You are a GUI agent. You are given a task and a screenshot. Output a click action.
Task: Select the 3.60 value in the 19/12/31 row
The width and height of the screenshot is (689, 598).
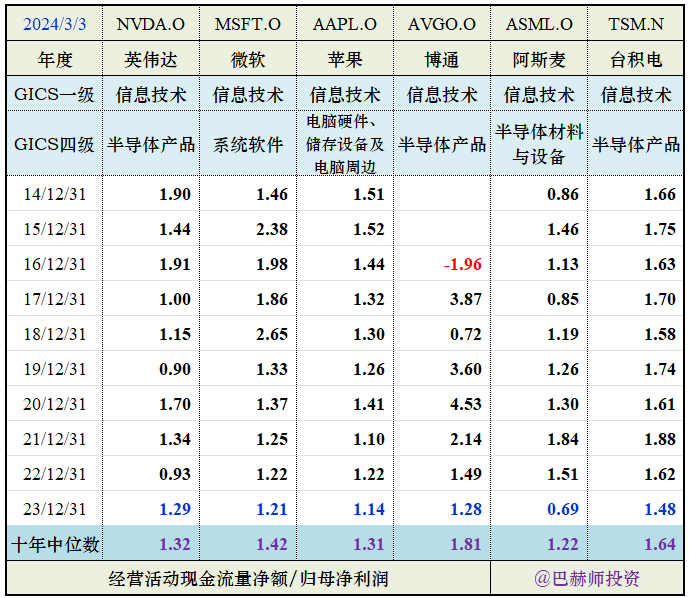(x=466, y=369)
